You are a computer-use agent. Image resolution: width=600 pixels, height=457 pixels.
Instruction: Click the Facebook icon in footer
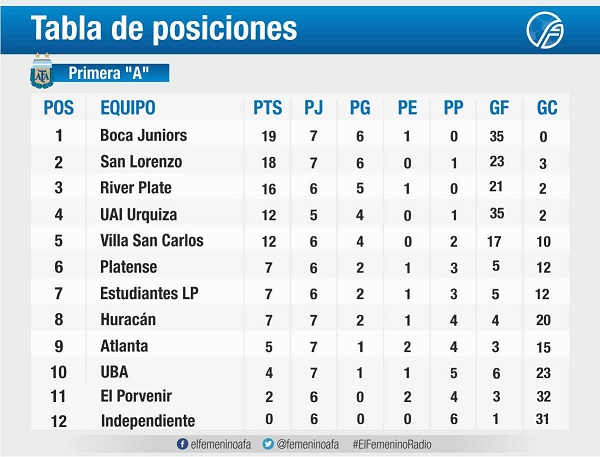(181, 441)
